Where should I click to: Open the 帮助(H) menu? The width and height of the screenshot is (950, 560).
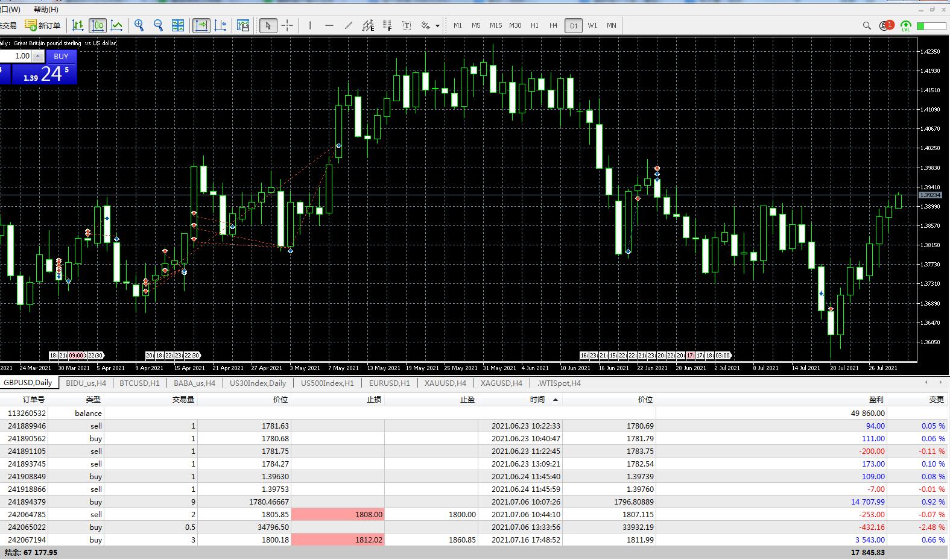[46, 10]
